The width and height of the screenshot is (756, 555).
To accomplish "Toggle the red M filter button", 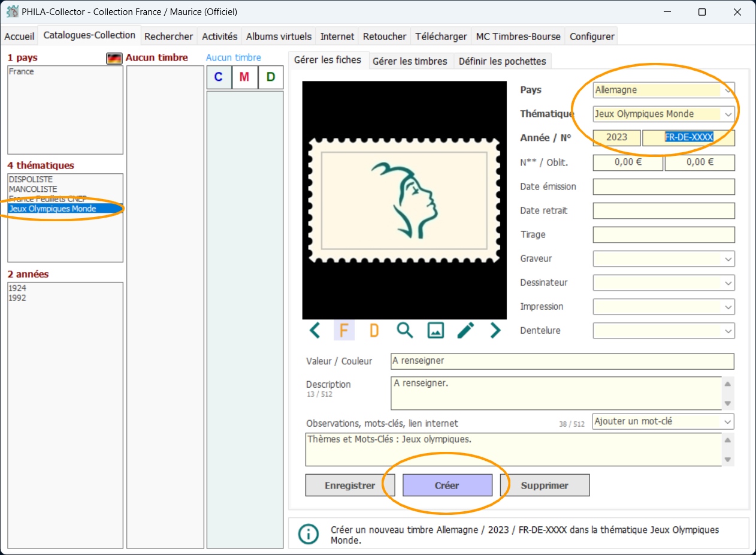I will 244,77.
